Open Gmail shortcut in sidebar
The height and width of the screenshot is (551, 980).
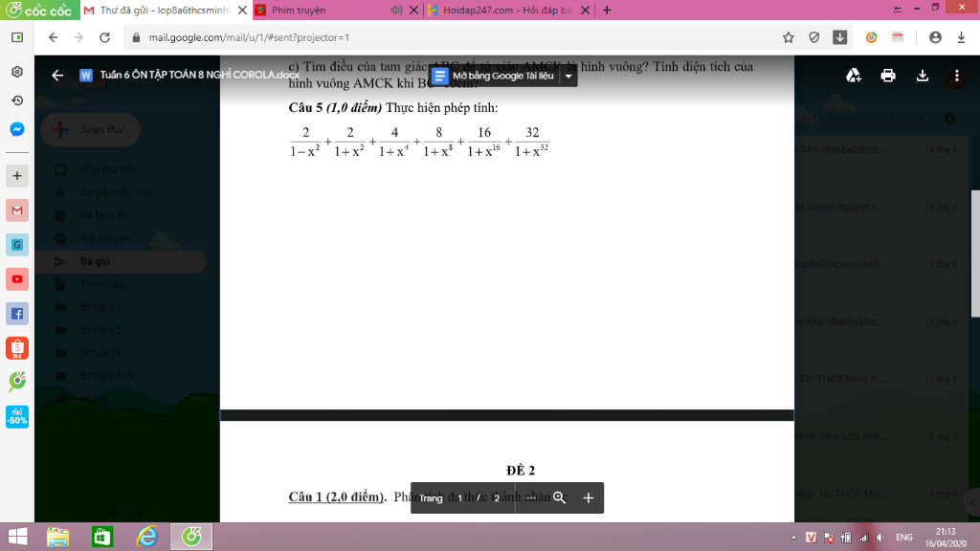(x=17, y=210)
